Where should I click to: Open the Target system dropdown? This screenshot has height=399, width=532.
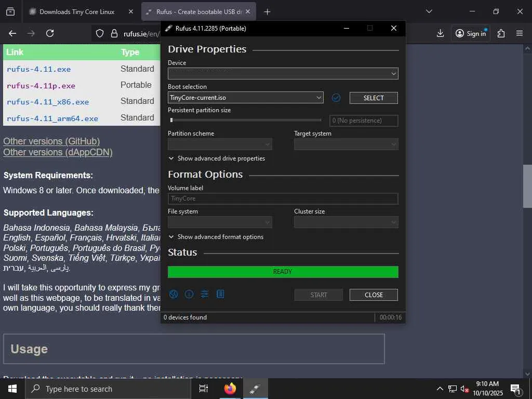click(346, 144)
